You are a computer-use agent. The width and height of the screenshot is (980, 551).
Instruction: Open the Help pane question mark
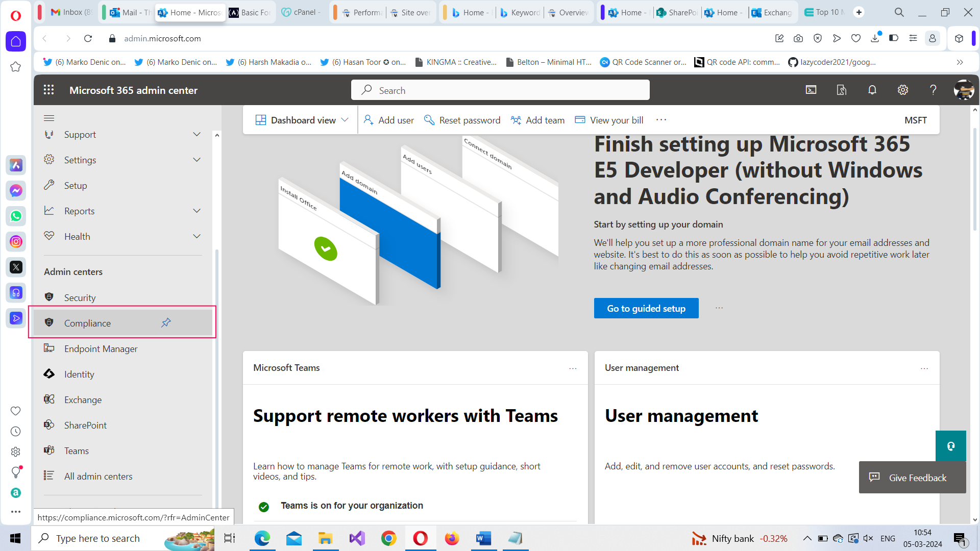pyautogui.click(x=933, y=90)
